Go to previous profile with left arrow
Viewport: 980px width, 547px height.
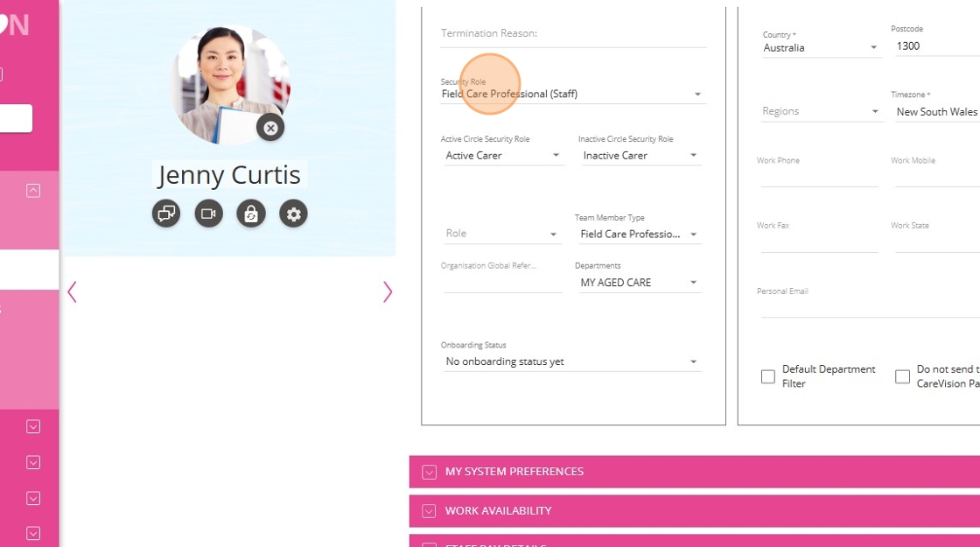point(72,292)
